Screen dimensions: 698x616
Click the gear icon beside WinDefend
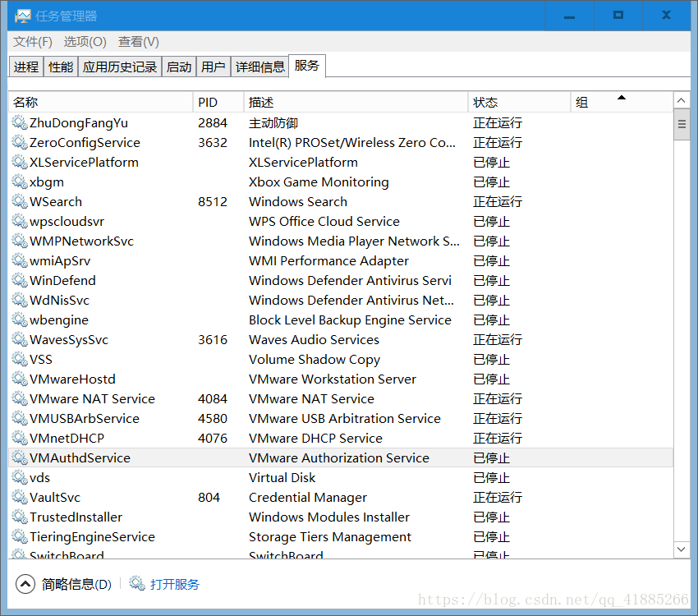20,280
